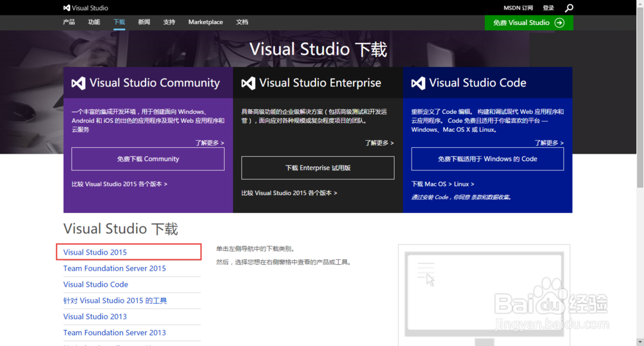Image resolution: width=644 pixels, height=346 pixels.
Task: Click the monitor illustration thumbnail
Action: (484, 295)
